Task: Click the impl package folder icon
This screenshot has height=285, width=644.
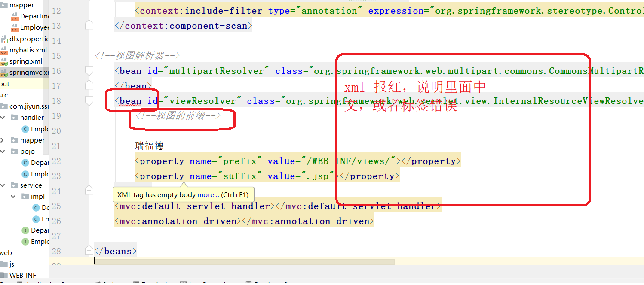Action: click(25, 197)
